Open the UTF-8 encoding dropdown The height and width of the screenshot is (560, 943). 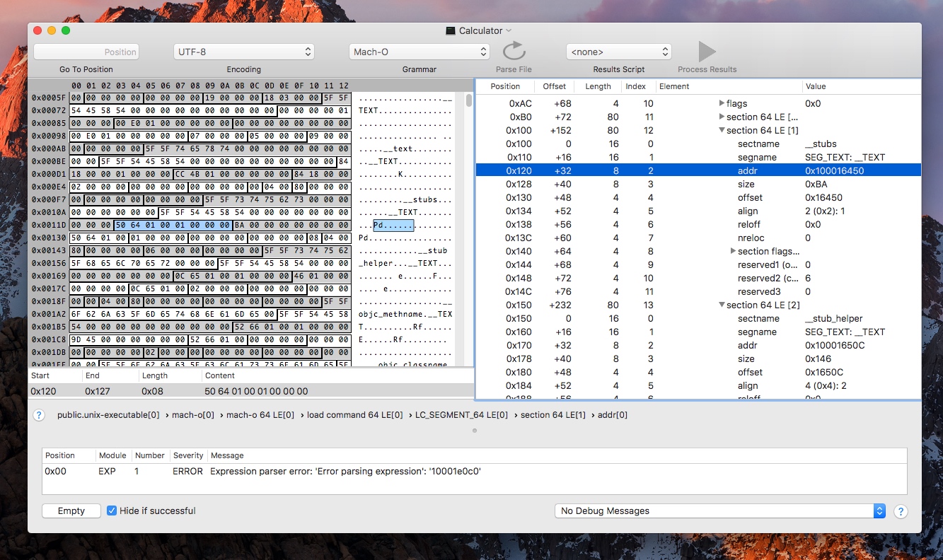[243, 52]
